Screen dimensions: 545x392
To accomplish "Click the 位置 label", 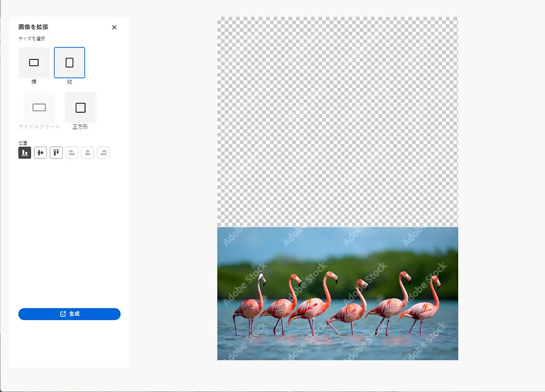I will coord(23,143).
